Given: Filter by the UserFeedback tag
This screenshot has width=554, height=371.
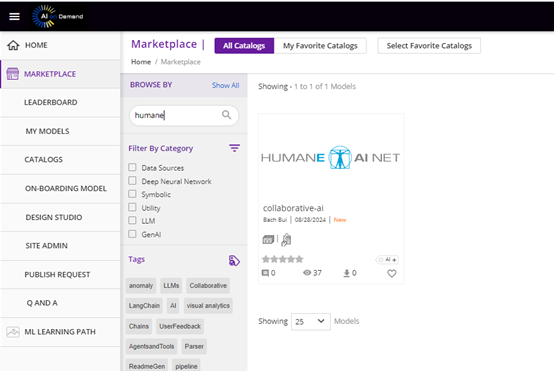Looking at the screenshot, I should pyautogui.click(x=180, y=326).
